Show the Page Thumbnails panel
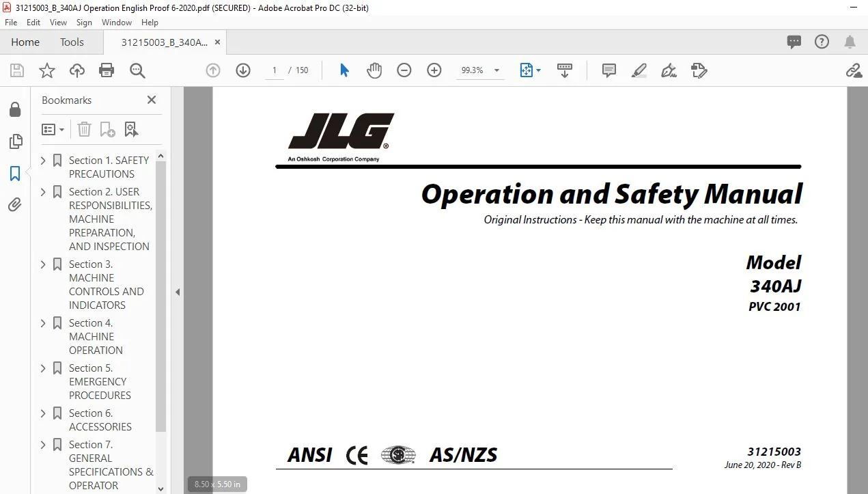The height and width of the screenshot is (494, 868). [x=15, y=141]
